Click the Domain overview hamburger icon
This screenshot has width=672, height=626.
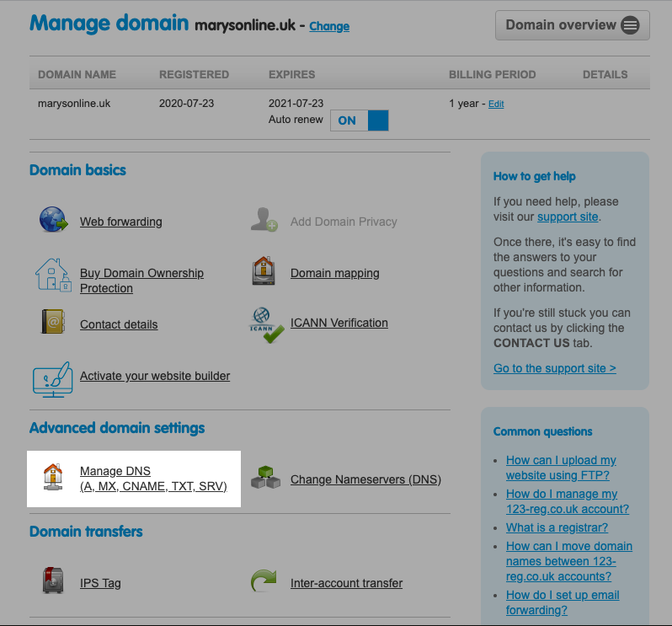[x=630, y=25]
